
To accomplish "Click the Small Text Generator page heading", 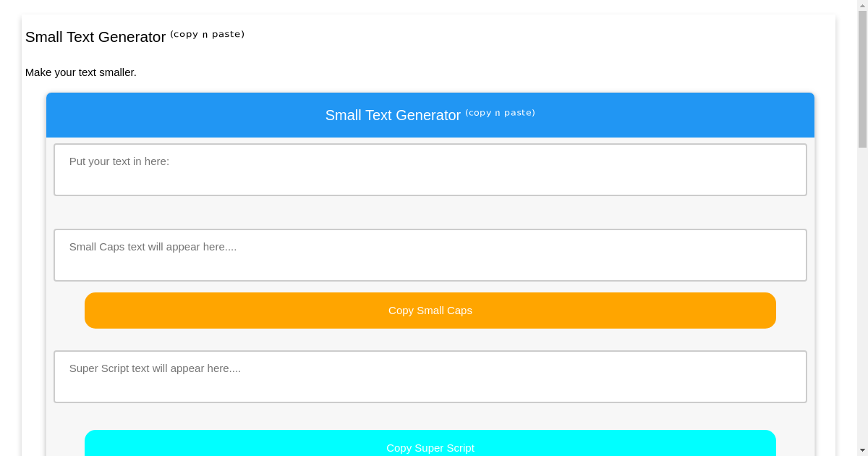I will point(95,37).
